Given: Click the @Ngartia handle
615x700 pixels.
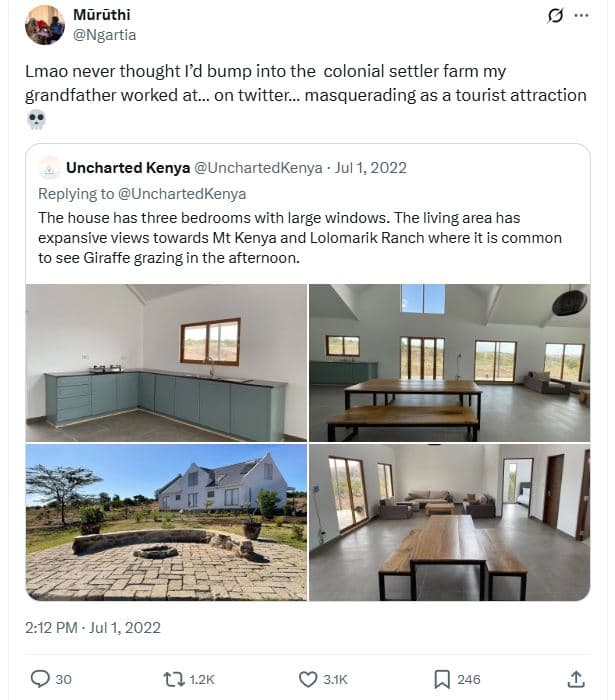Looking at the screenshot, I should point(105,35).
